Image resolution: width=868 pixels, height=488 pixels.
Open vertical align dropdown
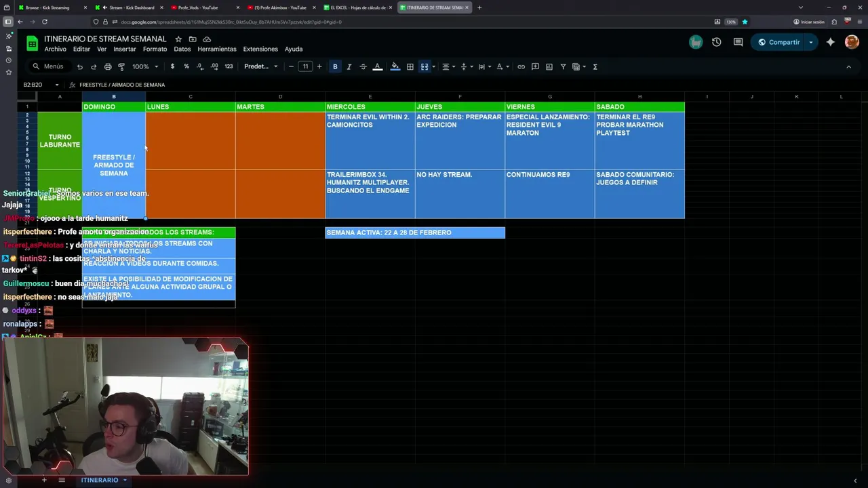click(x=466, y=66)
